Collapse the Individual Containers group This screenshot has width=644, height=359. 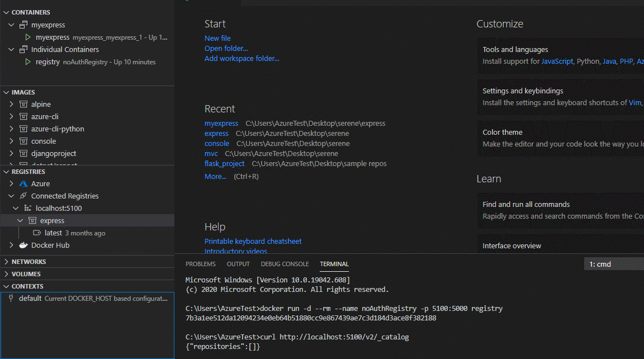(12, 49)
